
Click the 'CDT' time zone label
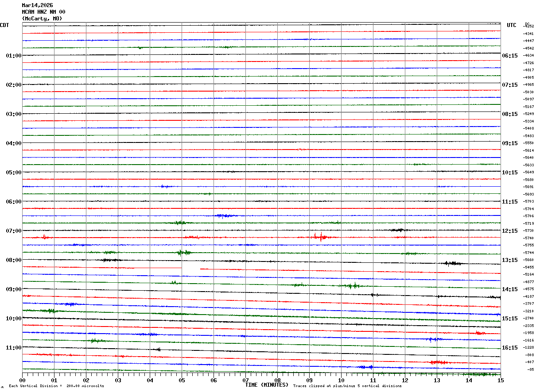4,25
